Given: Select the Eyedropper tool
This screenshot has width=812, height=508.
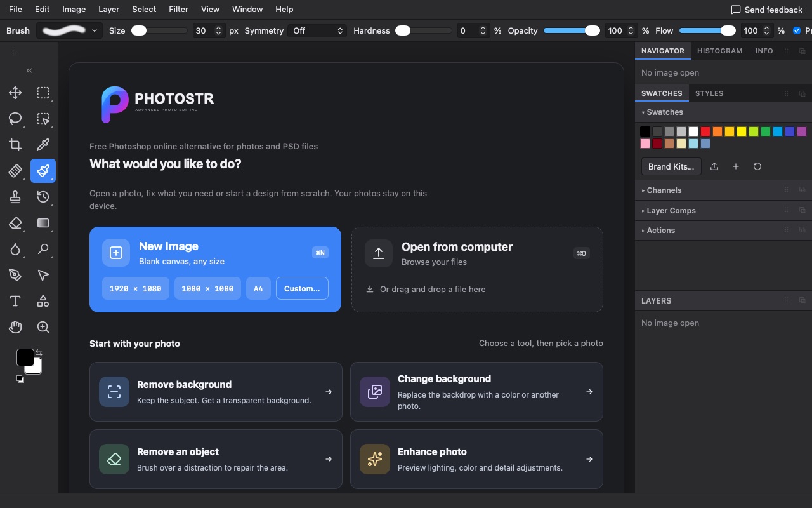Looking at the screenshot, I should click(x=43, y=145).
